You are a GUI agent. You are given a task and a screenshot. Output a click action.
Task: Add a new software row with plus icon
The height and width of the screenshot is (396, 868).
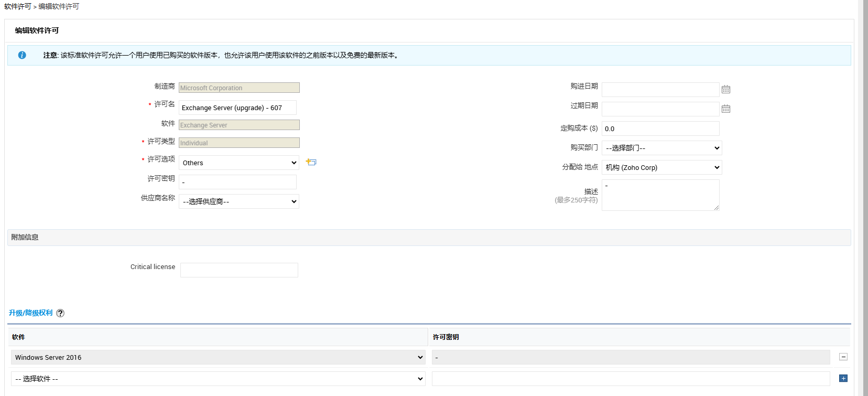point(843,379)
